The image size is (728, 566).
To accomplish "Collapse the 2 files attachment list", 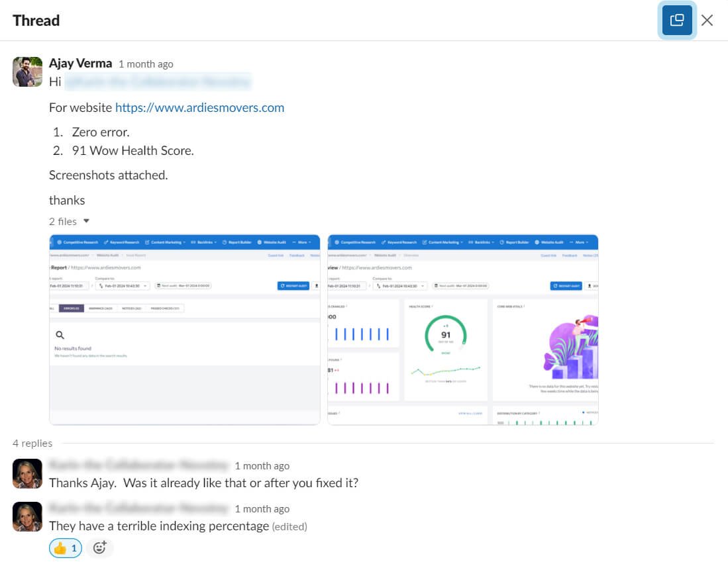I will click(86, 221).
